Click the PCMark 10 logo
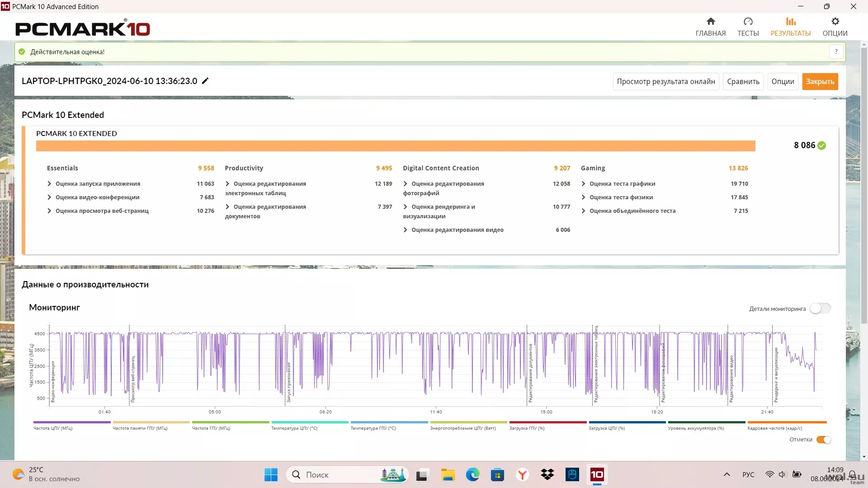Screen dimensions: 868x488 83,28
